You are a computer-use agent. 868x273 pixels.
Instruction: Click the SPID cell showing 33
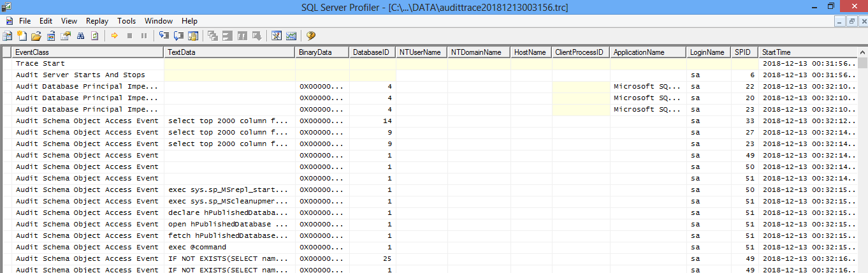pos(745,121)
